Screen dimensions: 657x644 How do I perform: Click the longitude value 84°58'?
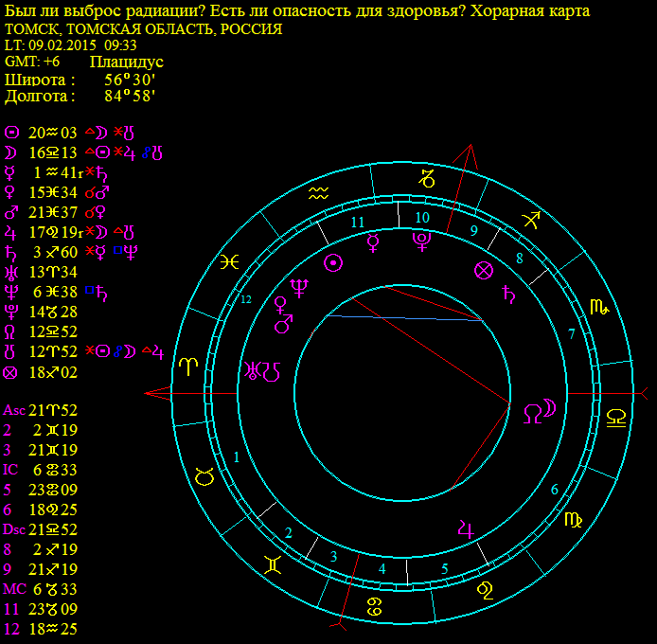(x=130, y=96)
